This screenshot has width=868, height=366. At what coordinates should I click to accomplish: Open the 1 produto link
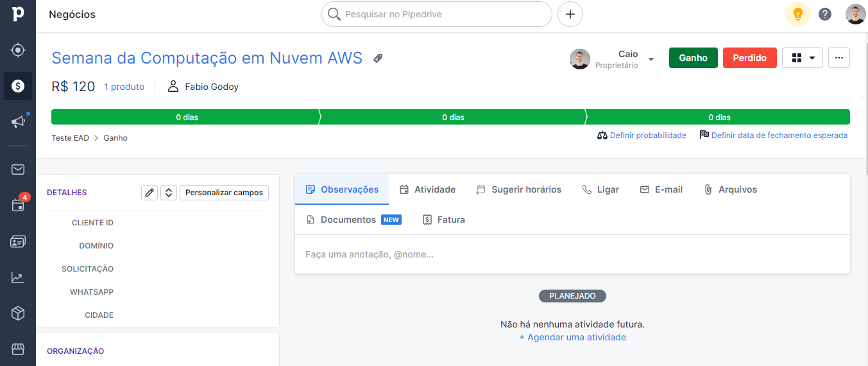pyautogui.click(x=124, y=87)
